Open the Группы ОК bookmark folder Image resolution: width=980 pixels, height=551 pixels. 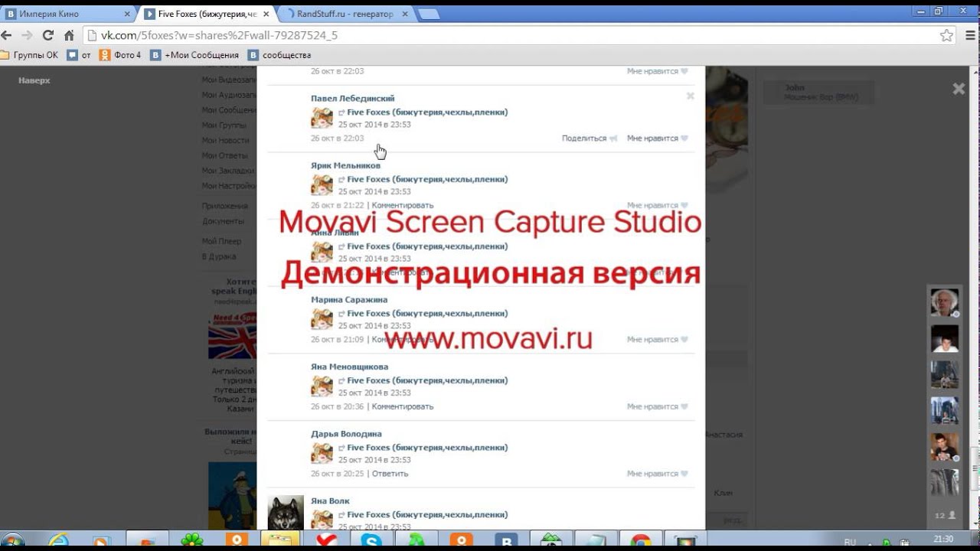click(x=29, y=55)
